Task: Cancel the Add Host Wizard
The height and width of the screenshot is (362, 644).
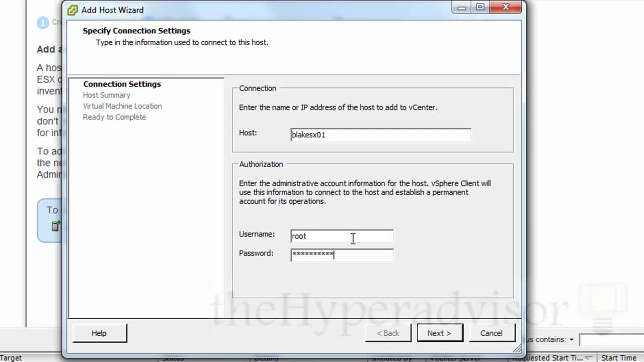Action: [x=492, y=333]
